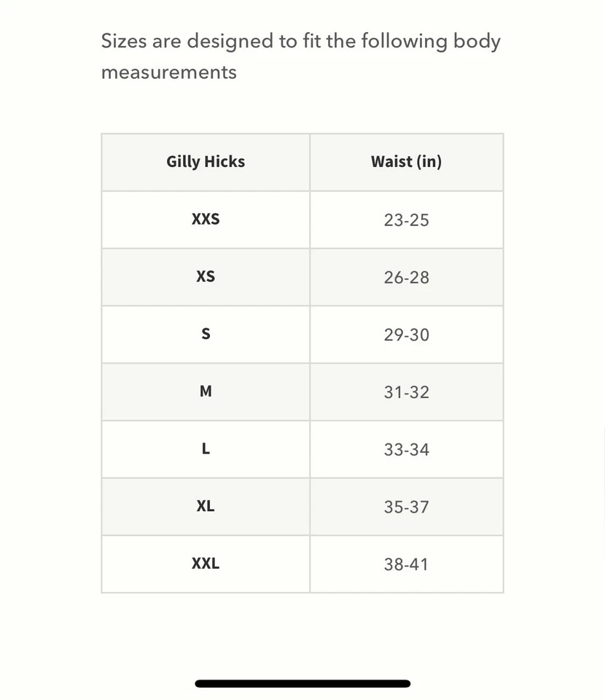Select the XXL size cell
This screenshot has height=700, width=605.
pyautogui.click(x=206, y=564)
